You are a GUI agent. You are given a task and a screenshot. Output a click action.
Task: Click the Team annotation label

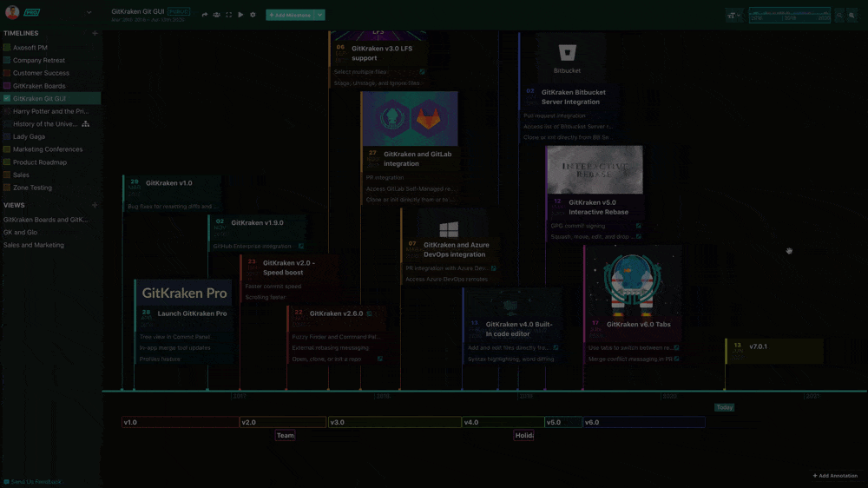point(285,435)
